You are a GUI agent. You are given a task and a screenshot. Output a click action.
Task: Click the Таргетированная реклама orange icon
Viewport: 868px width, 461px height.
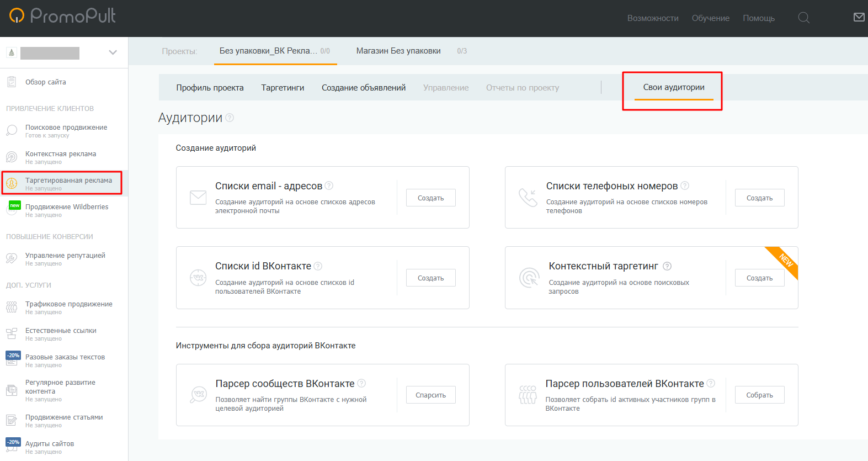click(x=12, y=183)
